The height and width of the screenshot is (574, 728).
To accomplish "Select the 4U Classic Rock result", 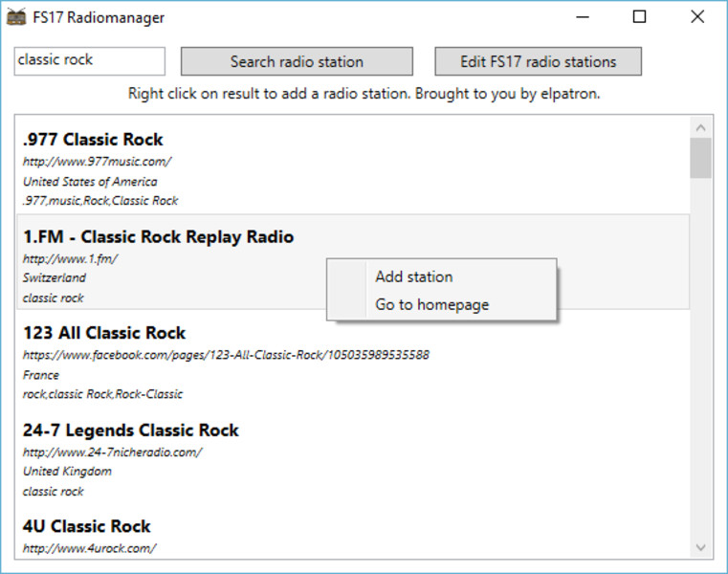I will pyautogui.click(x=353, y=532).
